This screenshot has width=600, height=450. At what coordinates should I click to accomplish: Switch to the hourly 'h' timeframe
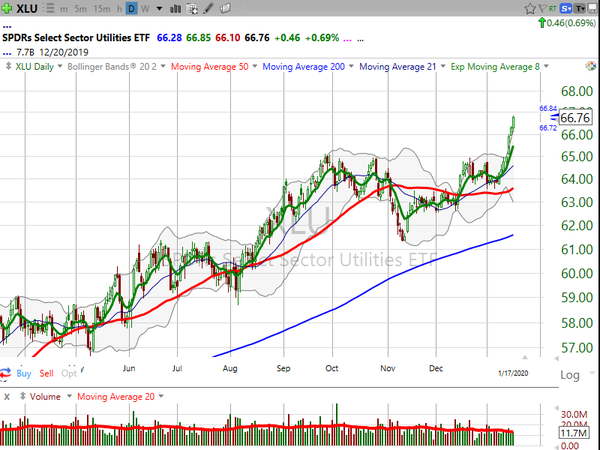[x=119, y=8]
